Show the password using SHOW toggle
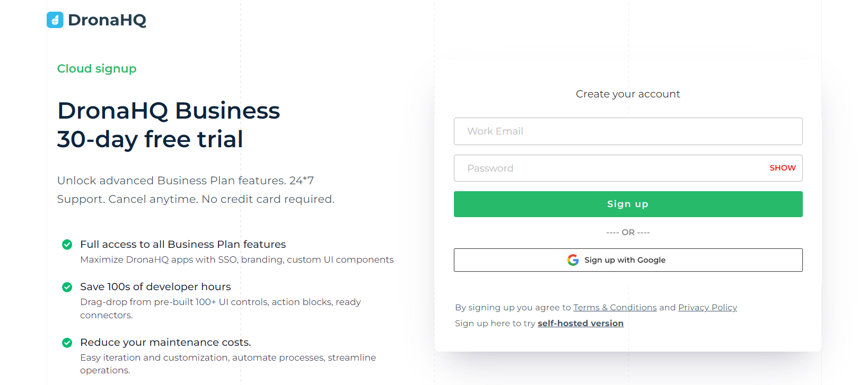Screen dimensions: 868x385 click(782, 168)
